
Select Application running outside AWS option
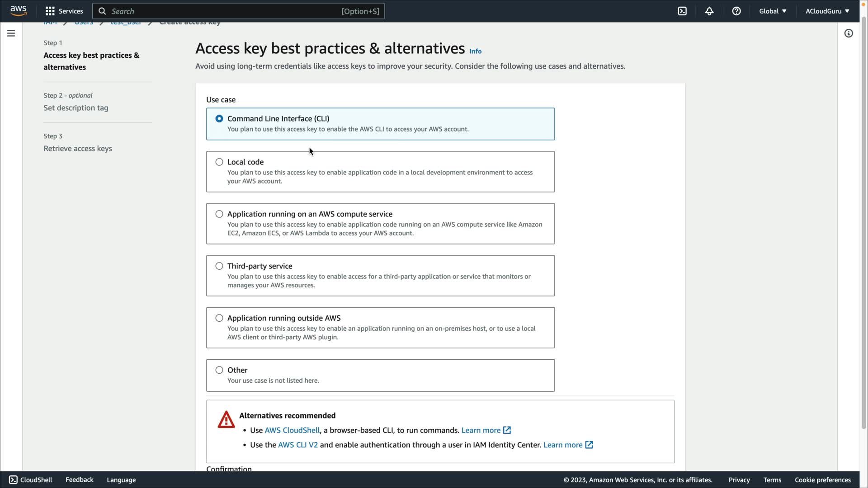pos(219,318)
